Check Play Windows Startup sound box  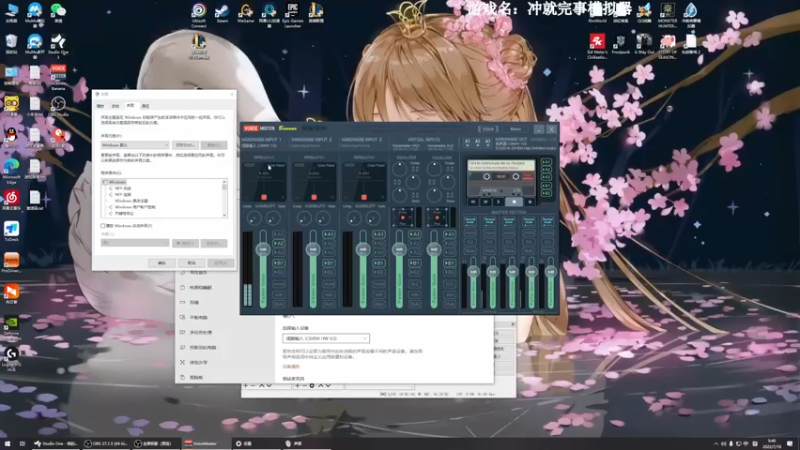pyautogui.click(x=103, y=226)
